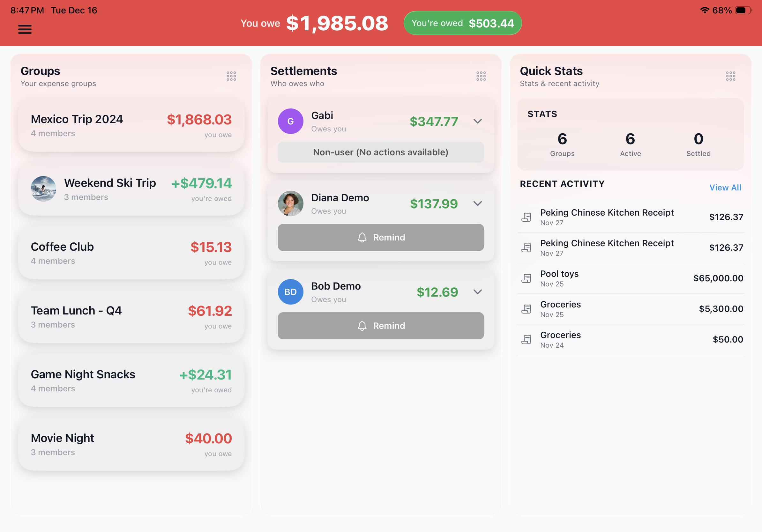
Task: Open the You're owed $503.44 badge
Action: pos(462,23)
